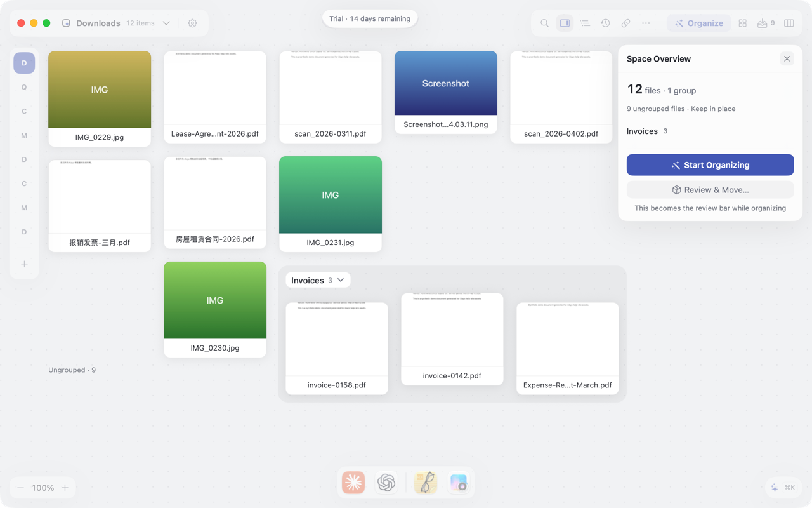Select the Expense-Report-March.pdf file card
The width and height of the screenshot is (812, 508).
tap(568, 349)
